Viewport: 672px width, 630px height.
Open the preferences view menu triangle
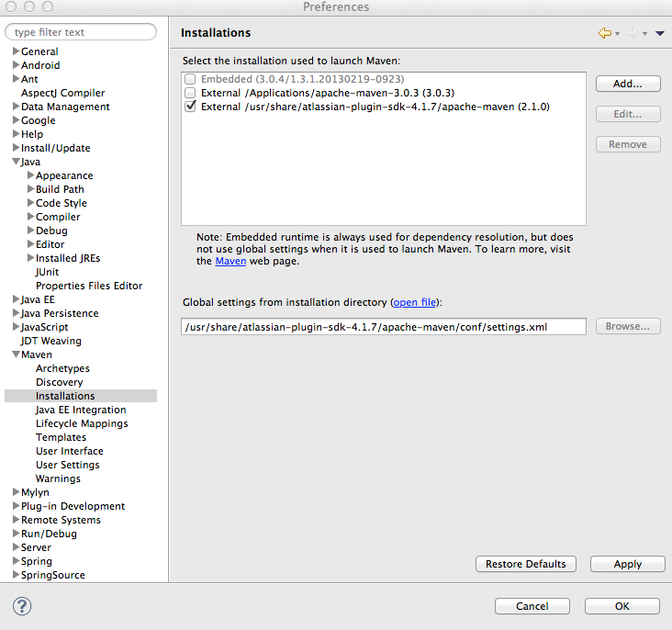[659, 33]
